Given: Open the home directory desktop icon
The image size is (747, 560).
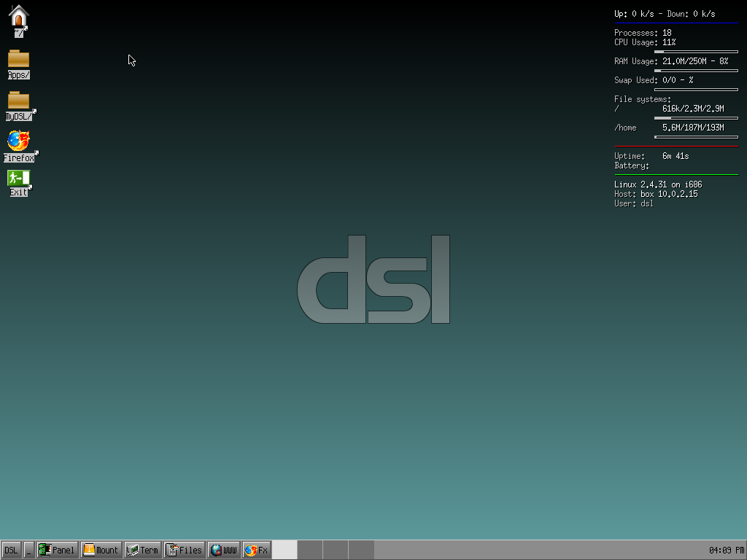Looking at the screenshot, I should 18,17.
